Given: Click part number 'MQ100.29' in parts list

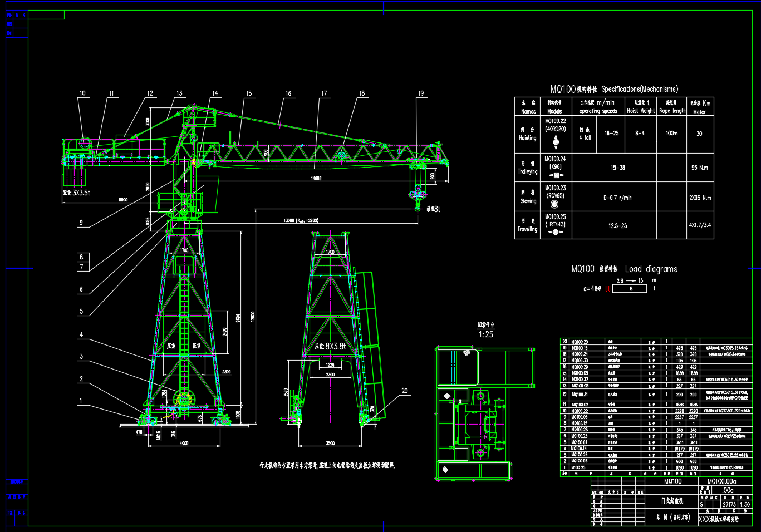Looking at the screenshot, I should (x=580, y=342).
